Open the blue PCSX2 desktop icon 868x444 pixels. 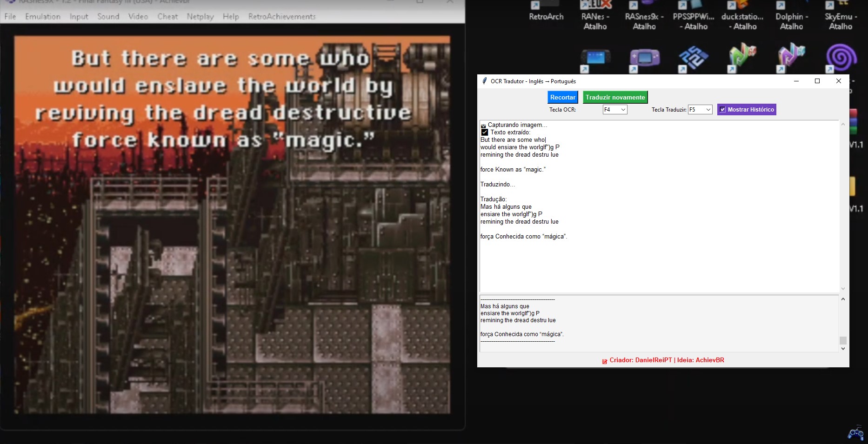click(x=693, y=59)
